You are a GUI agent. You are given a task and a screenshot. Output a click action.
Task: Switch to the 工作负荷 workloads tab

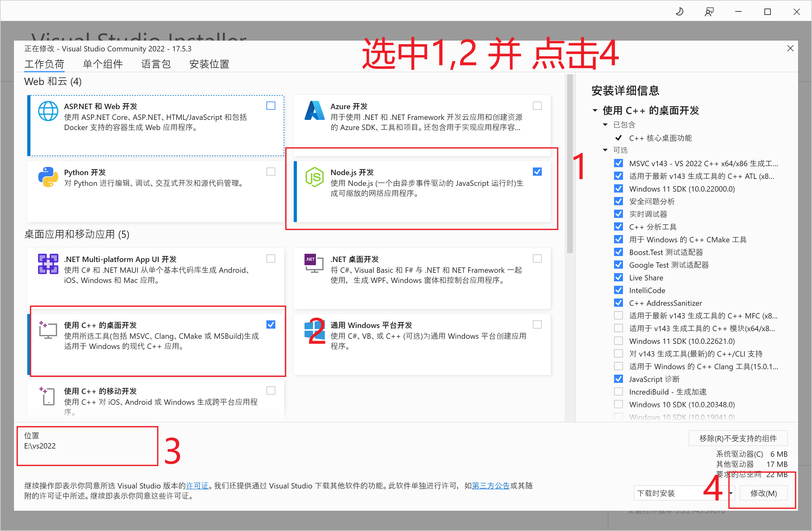click(x=44, y=64)
